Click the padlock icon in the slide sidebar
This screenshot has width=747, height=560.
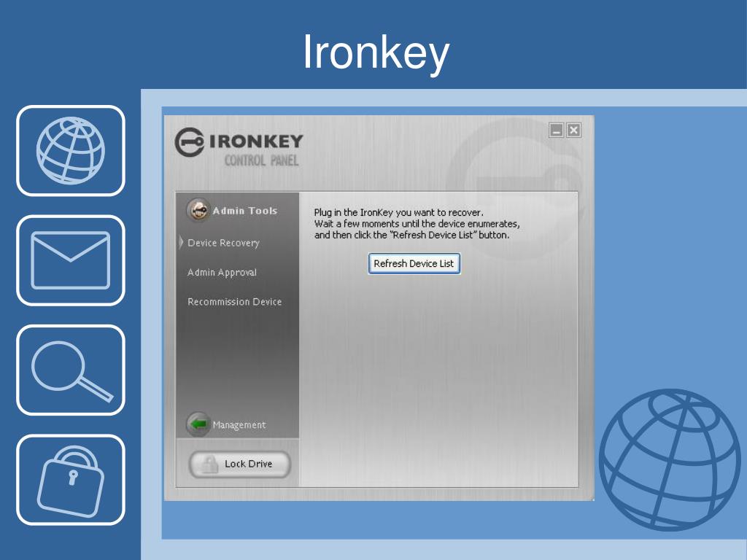(x=71, y=480)
